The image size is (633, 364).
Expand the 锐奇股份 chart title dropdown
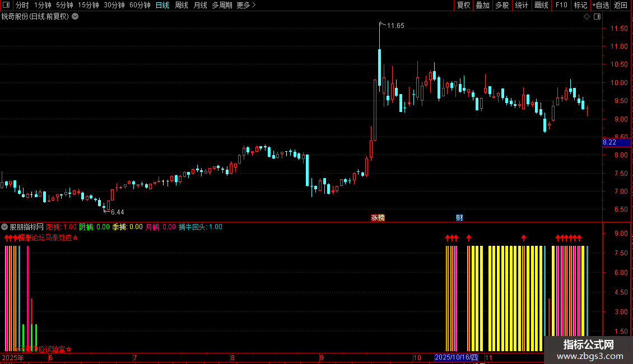(x=75, y=17)
